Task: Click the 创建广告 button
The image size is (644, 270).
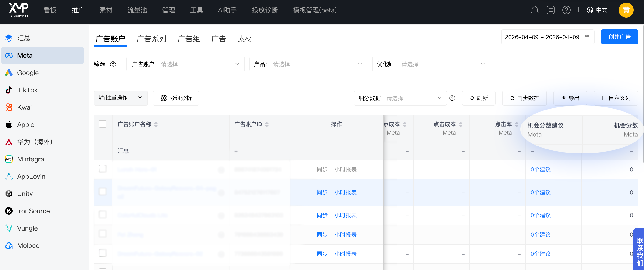Action: click(619, 37)
